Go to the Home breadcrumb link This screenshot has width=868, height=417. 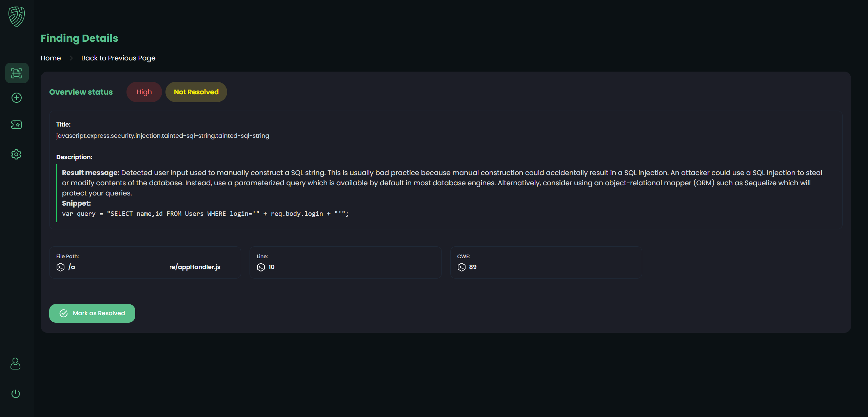click(x=51, y=58)
